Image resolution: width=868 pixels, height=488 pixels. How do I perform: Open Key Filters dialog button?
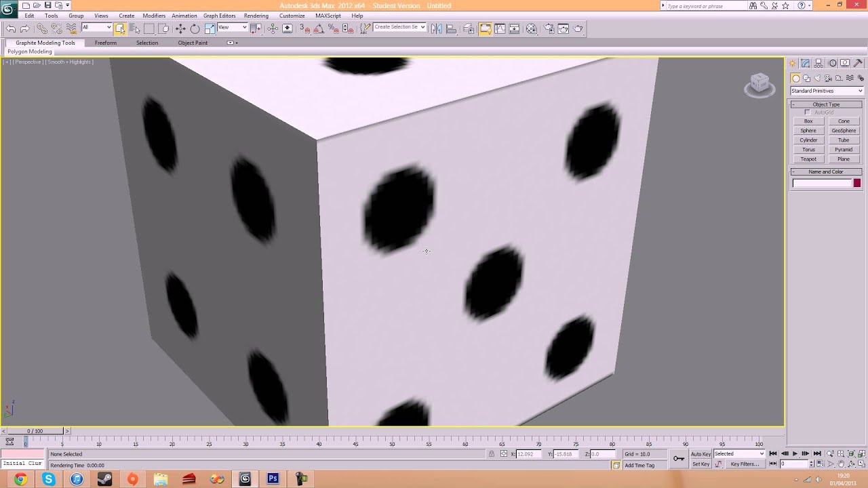[745, 464]
